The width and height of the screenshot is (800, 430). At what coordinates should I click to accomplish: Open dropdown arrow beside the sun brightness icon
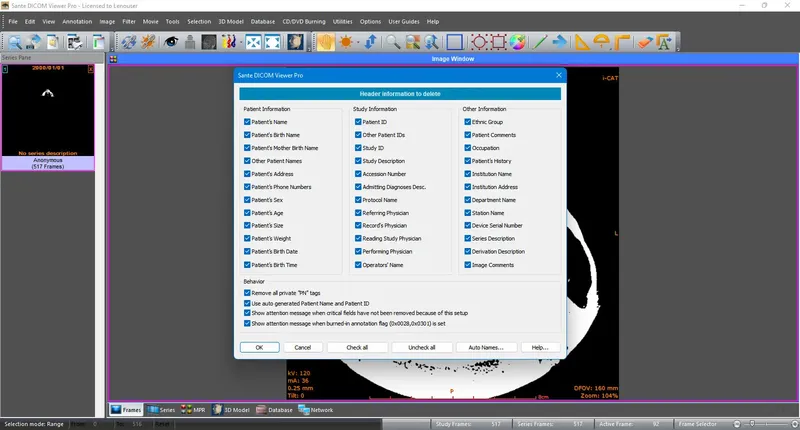coord(358,42)
